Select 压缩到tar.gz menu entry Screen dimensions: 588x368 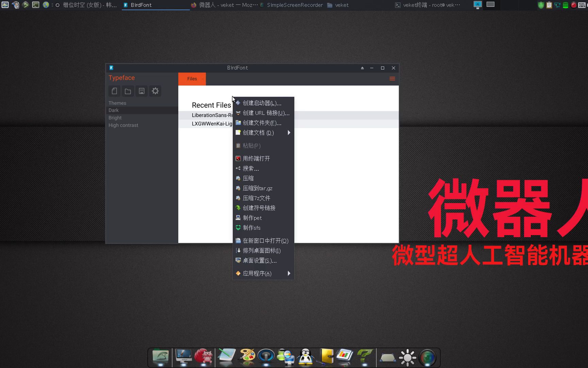click(263, 188)
